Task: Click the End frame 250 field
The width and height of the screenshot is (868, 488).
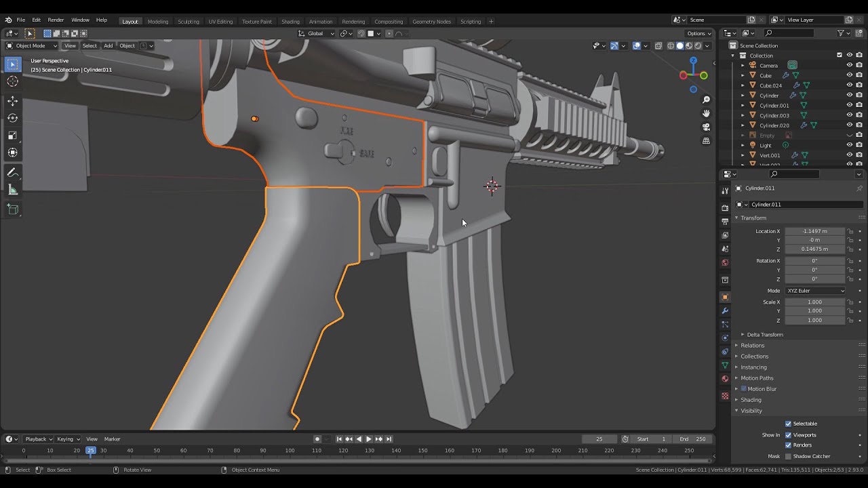Action: pyautogui.click(x=693, y=439)
